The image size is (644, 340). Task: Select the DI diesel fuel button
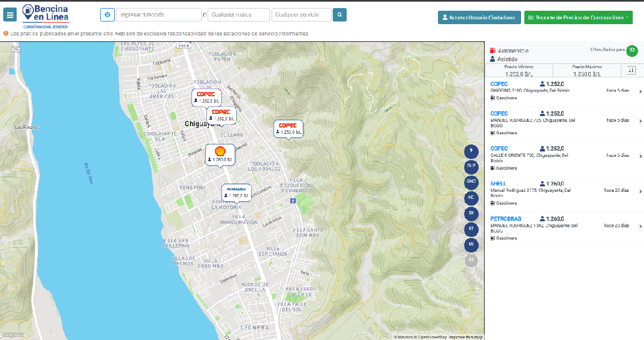[x=471, y=213]
